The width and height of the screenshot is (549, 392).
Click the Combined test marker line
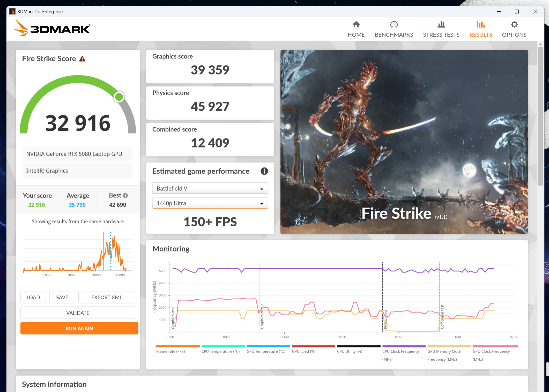point(439,297)
